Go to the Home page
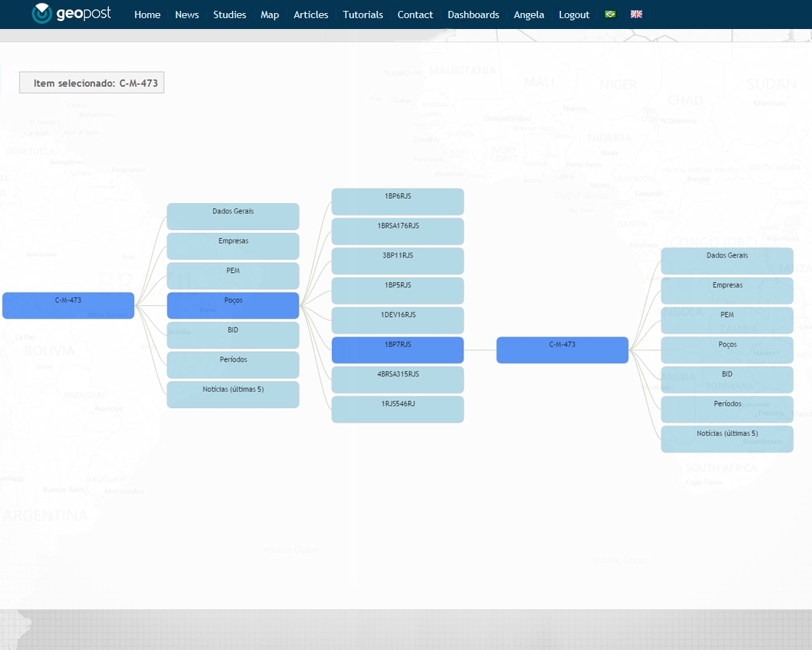Viewport: 812px width, 650px height. 147,15
